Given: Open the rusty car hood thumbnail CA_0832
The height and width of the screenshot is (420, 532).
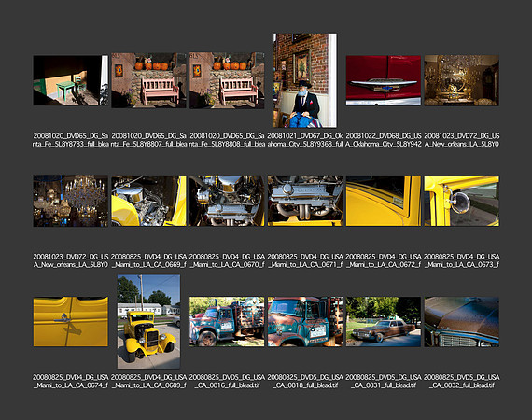Looking at the screenshot, I should pos(461,322).
